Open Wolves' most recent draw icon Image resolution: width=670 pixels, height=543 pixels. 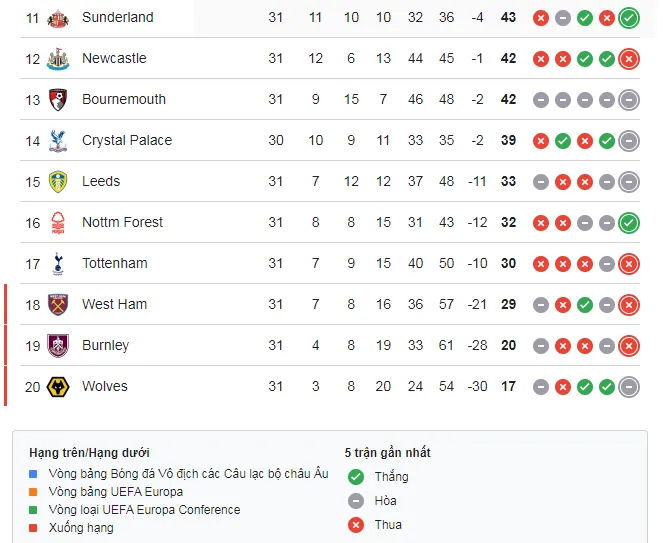coord(629,386)
